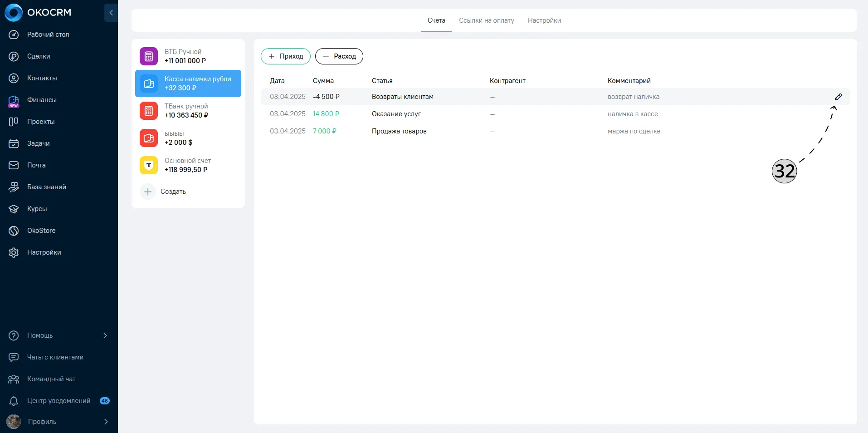The height and width of the screenshot is (433, 868).
Task: Open the Финансы wallet icon
Action: [x=14, y=101]
